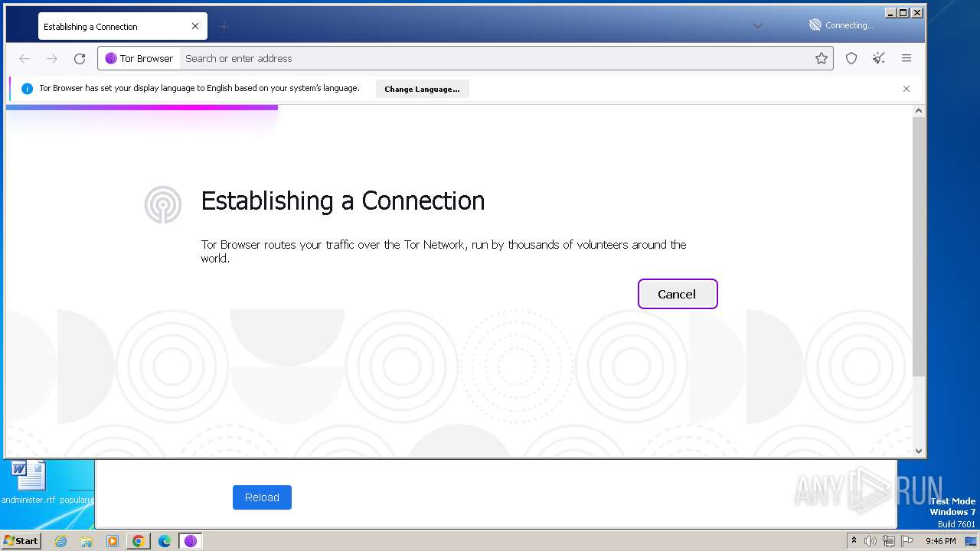This screenshot has height=551, width=980.
Task: Click the show desktop tray icon
Action: click(971, 541)
